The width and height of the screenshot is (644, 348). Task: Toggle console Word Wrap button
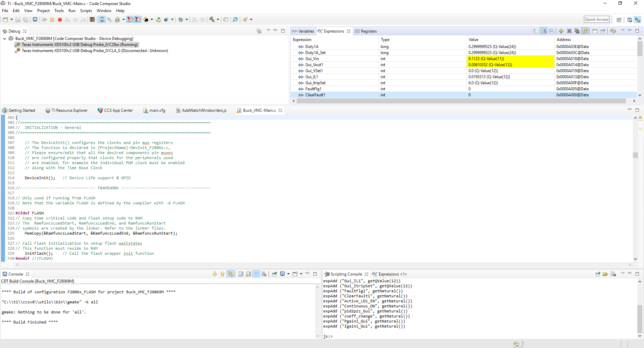[256, 274]
